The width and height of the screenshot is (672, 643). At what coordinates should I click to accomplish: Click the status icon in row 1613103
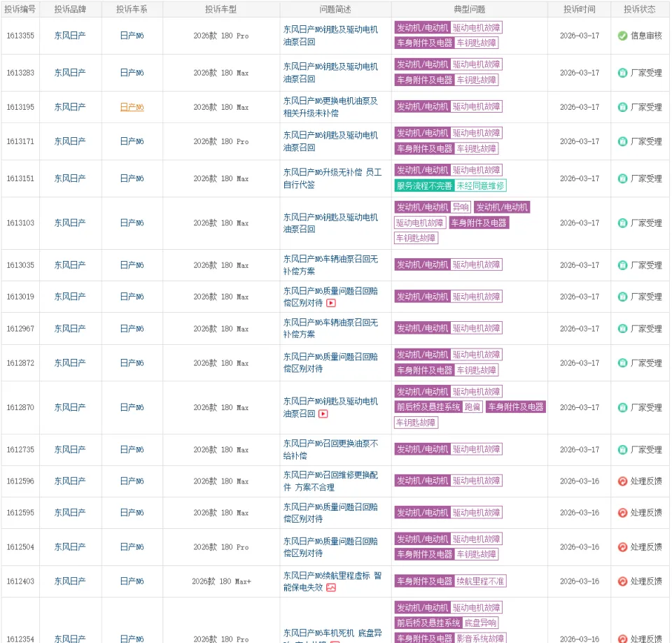622,223
